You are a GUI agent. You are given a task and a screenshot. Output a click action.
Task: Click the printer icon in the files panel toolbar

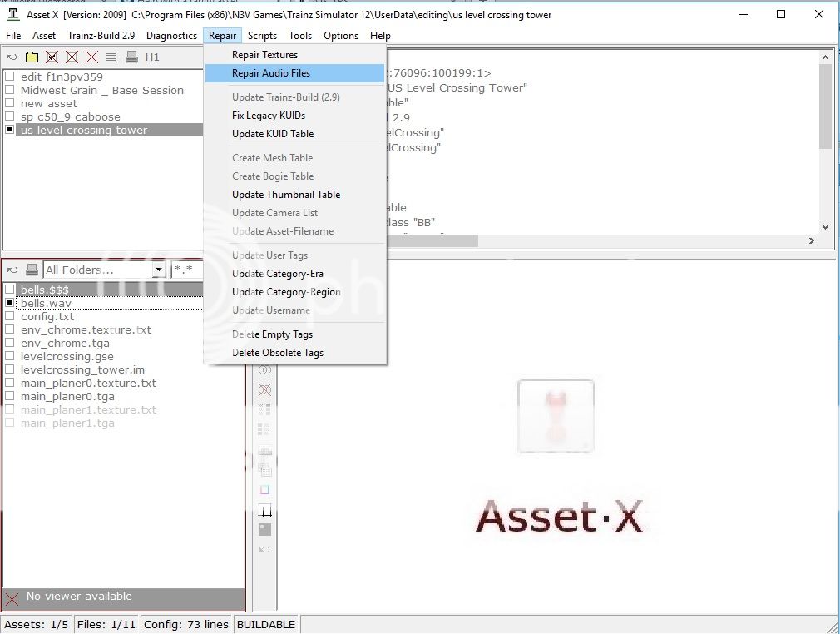(32, 270)
